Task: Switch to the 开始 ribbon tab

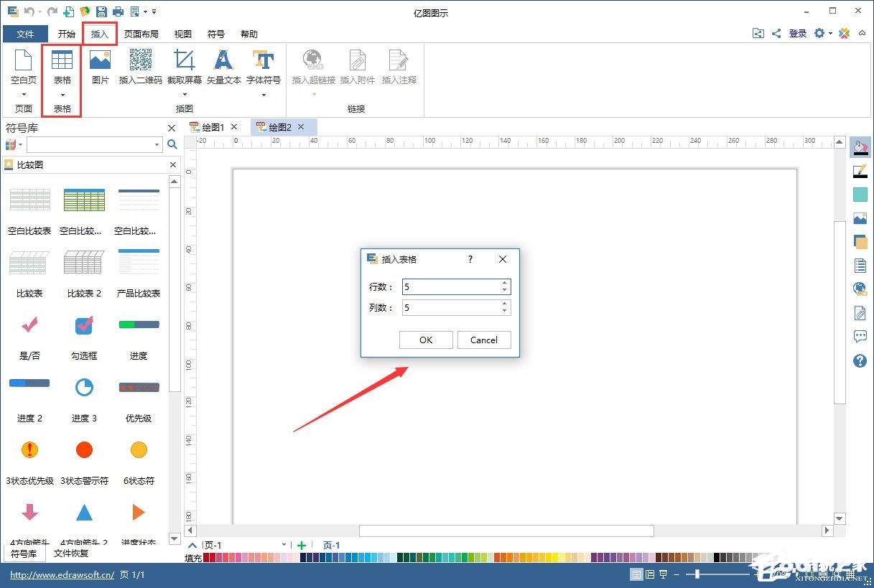Action: (66, 34)
